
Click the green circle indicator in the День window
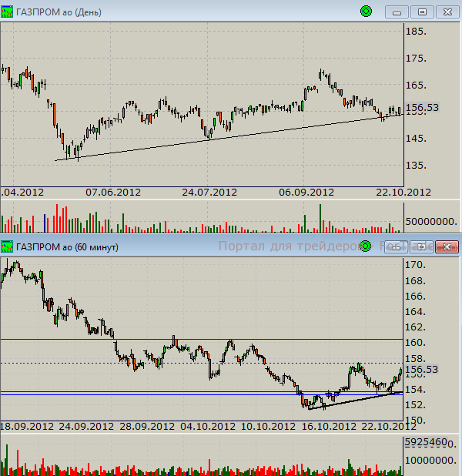(x=366, y=12)
